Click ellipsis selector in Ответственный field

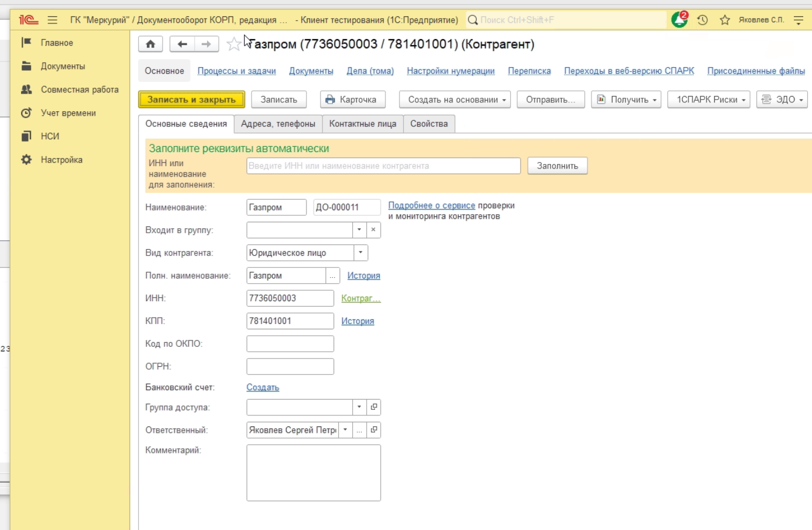359,430
